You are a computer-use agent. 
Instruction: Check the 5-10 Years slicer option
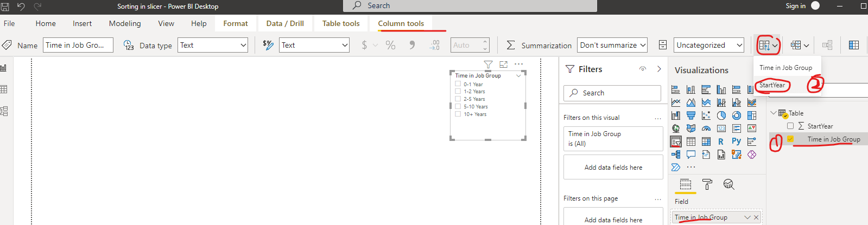(458, 107)
